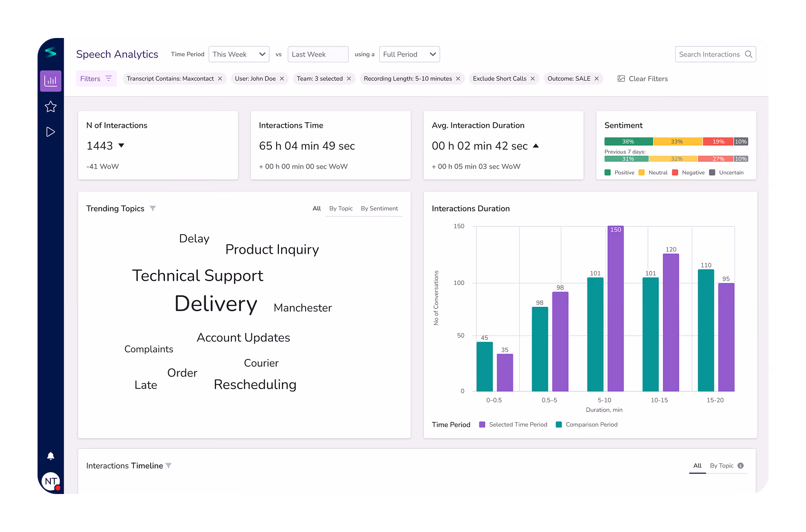Click the teal 110 bar for 15-20 min
The image size is (806, 532).
[706, 331]
